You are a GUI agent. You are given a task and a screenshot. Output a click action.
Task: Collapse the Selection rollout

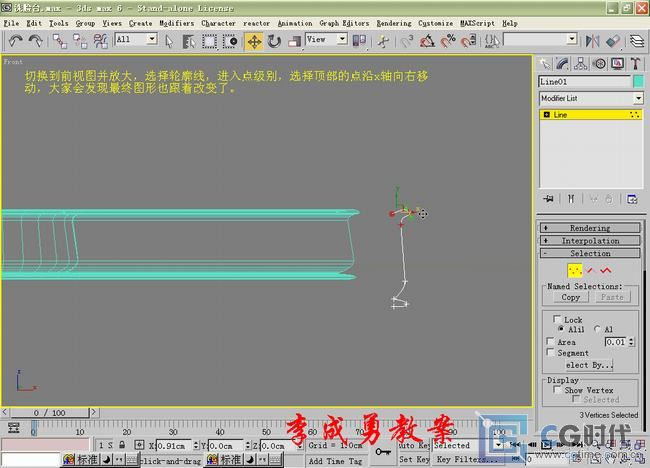pyautogui.click(x=590, y=253)
